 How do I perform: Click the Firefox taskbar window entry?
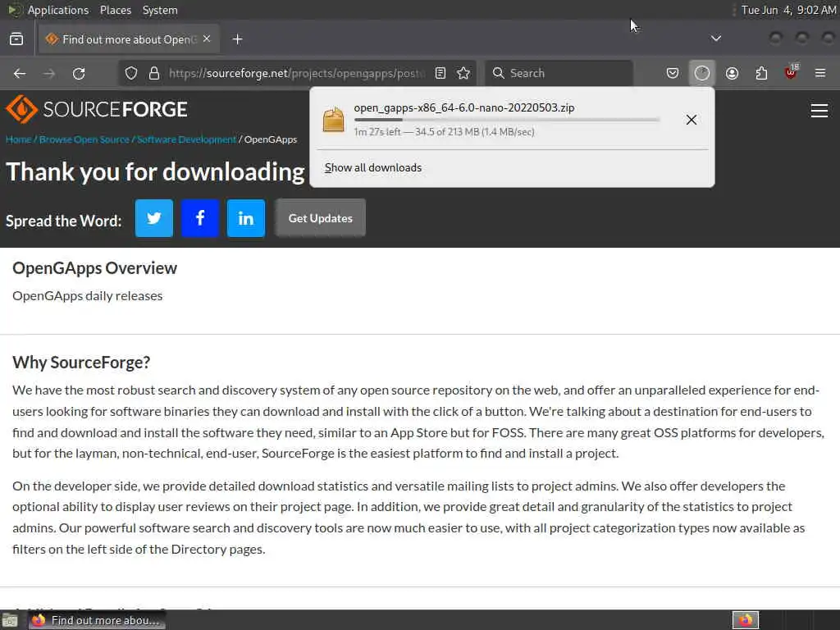[97, 620]
